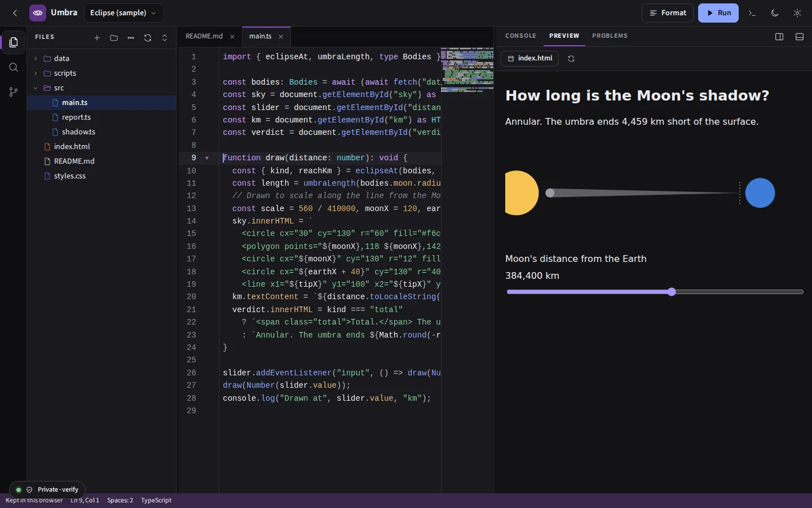
Task: Create a new folder in Files panel
Action: pos(114,38)
